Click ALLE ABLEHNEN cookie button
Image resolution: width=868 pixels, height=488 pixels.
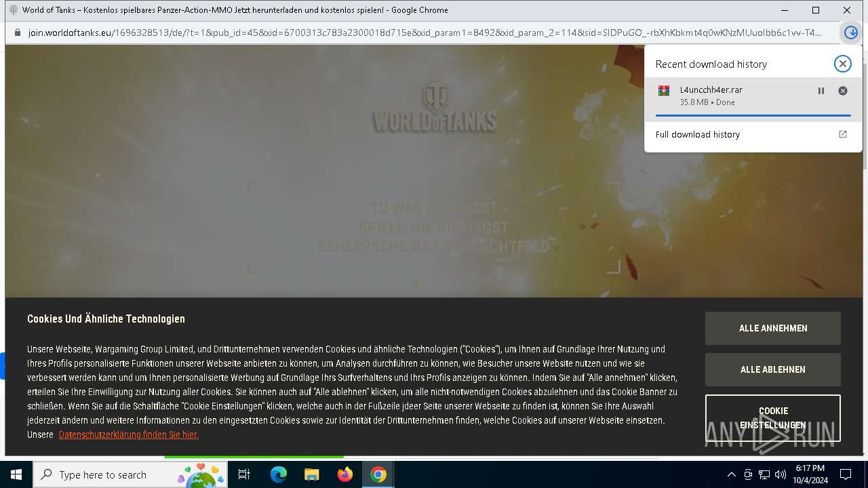pos(773,369)
